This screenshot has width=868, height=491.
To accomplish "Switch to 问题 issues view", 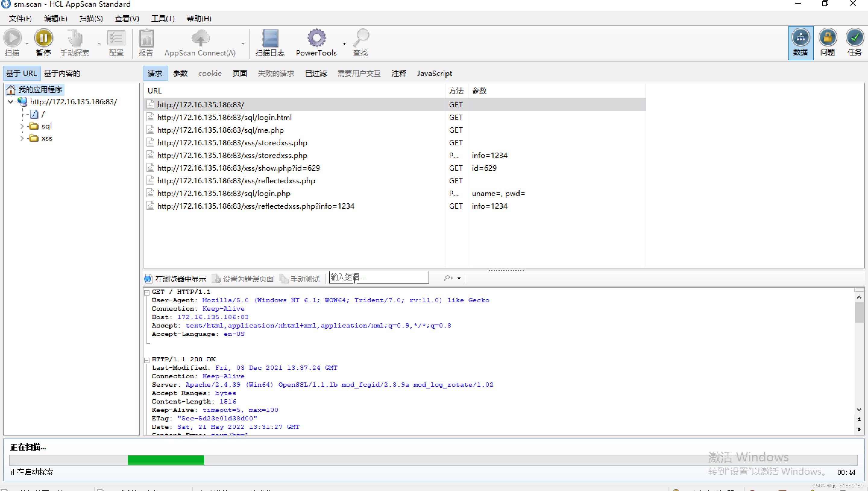I will 828,43.
